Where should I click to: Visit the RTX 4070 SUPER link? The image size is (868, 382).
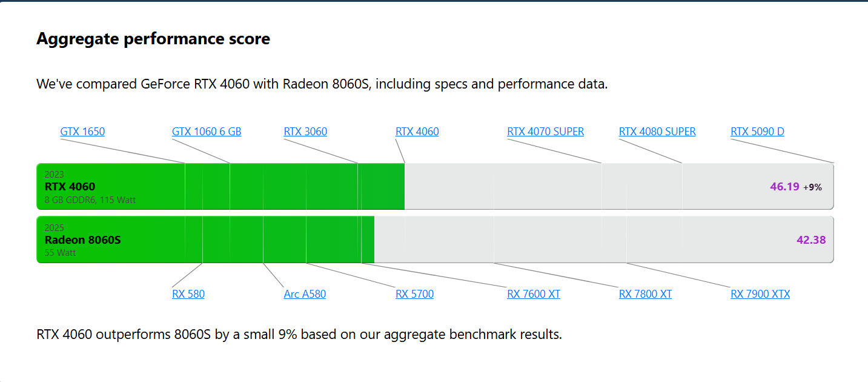[546, 132]
